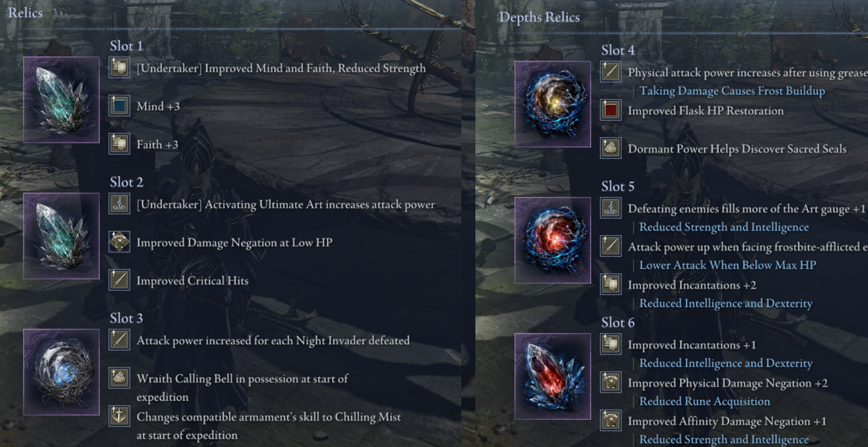The image size is (868, 447).
Task: Click the Mind +3 effect icon
Action: click(119, 106)
